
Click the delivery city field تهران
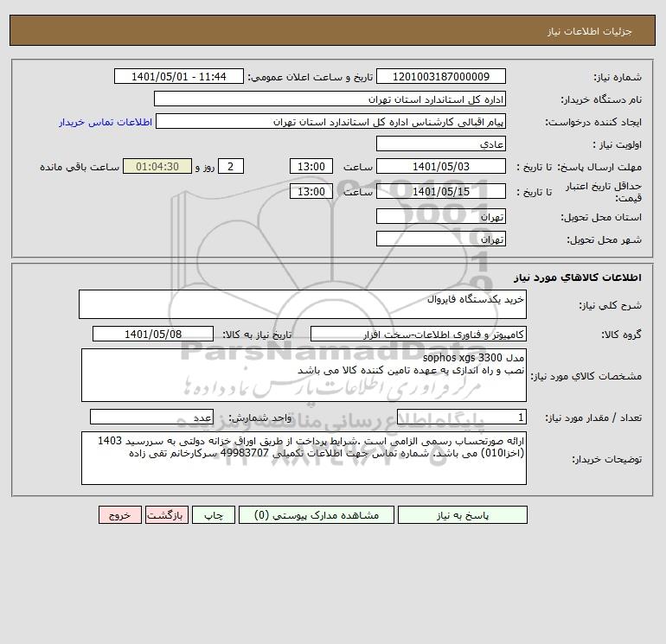441,239
